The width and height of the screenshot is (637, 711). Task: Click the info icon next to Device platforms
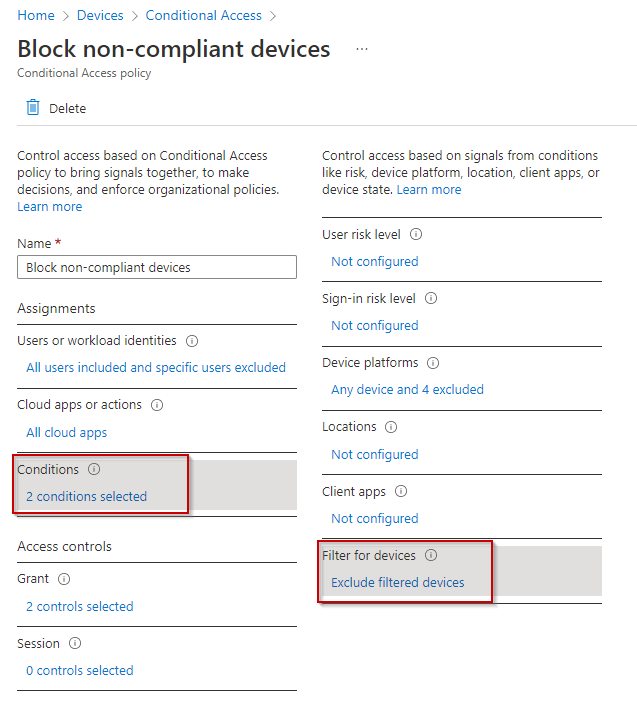point(433,363)
